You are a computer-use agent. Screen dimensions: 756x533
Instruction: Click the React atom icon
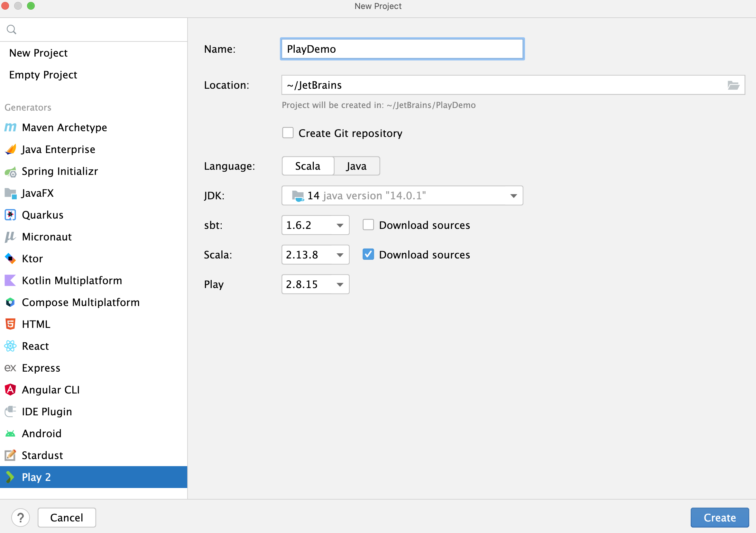tap(11, 346)
